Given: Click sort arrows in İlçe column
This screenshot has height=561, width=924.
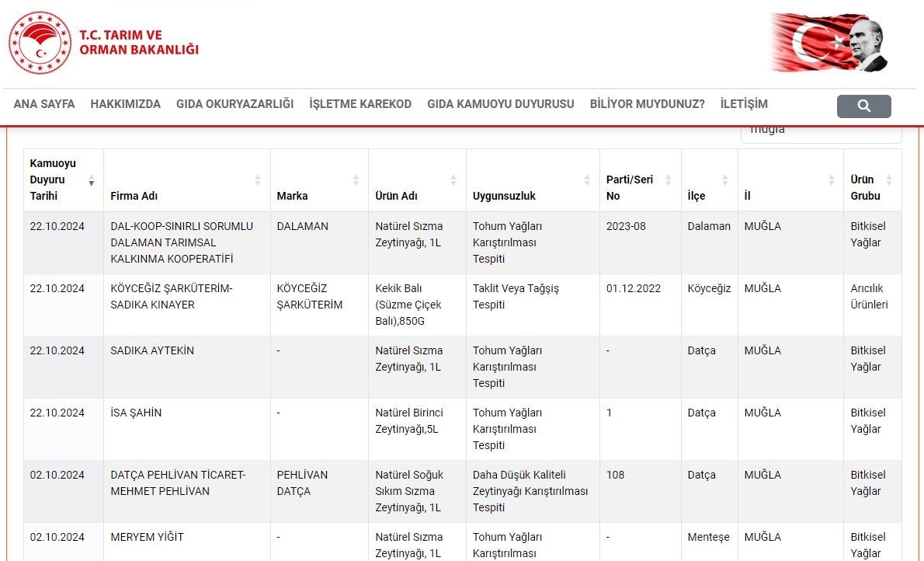Looking at the screenshot, I should (725, 180).
